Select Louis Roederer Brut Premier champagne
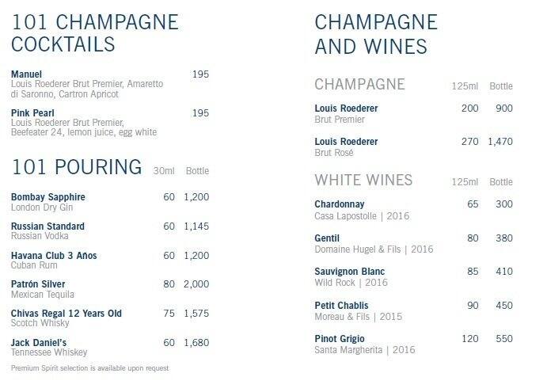Viewport: 547px width, 392px height. tap(346, 108)
